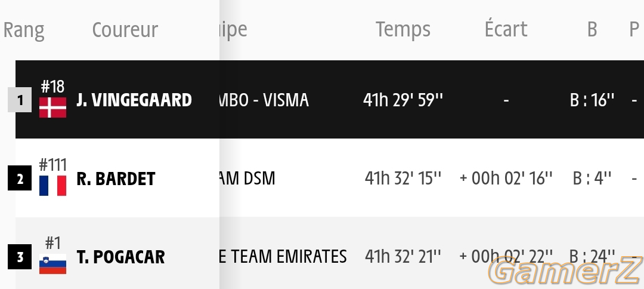Image resolution: width=644 pixels, height=289 pixels.
Task: Sort by the Écart column header
Action: click(506, 29)
